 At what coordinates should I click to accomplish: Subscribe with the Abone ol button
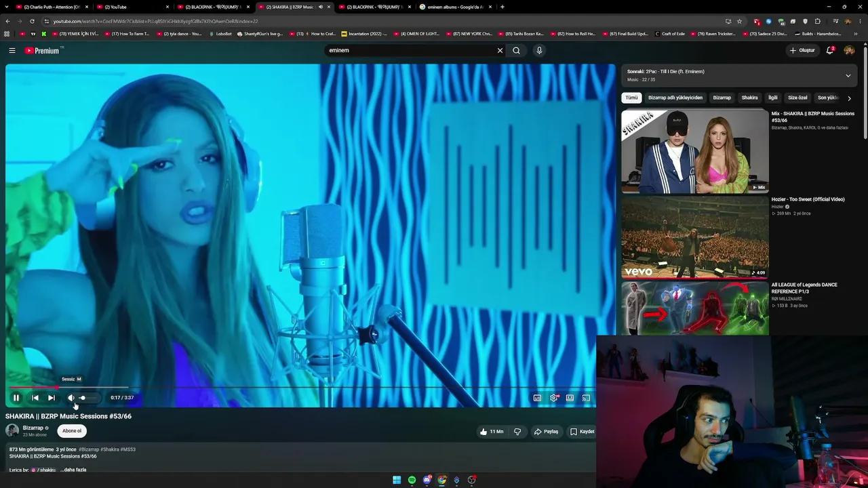72,430
